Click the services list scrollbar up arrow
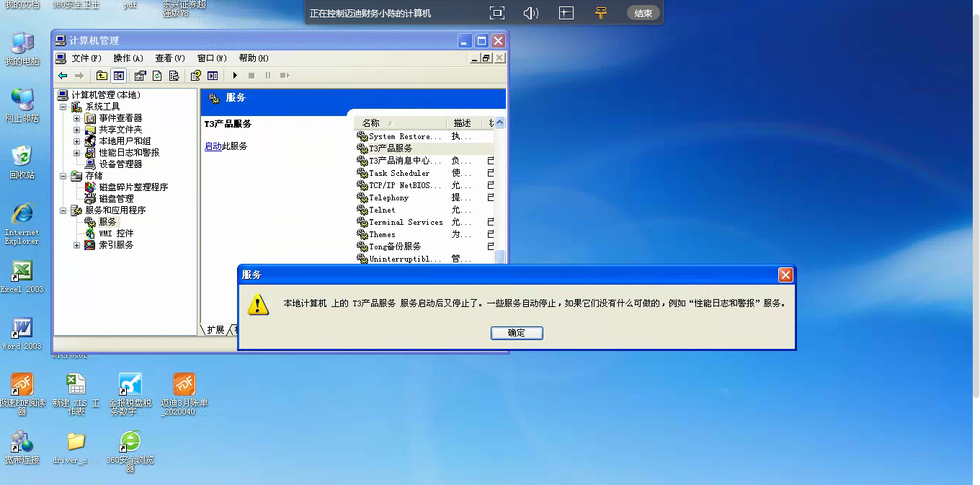 [500, 123]
